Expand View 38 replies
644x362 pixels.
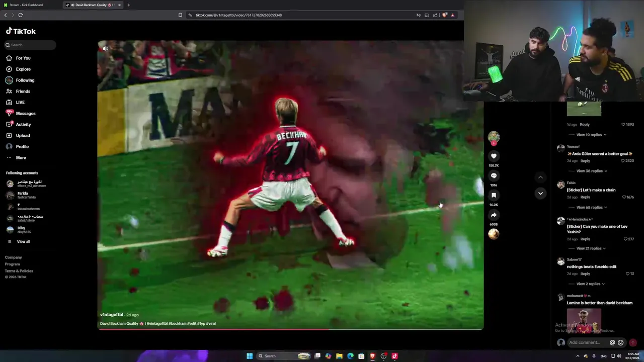[x=591, y=171]
